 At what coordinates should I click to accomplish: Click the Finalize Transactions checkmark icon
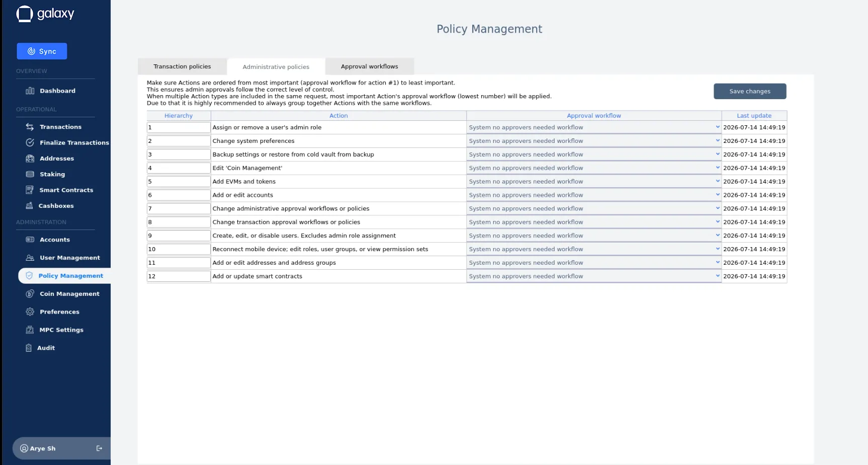(x=30, y=142)
